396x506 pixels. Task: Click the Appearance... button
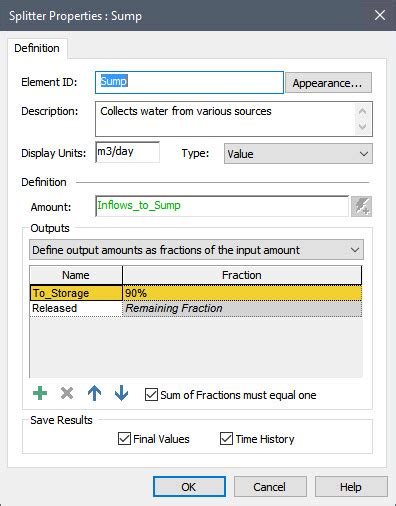pyautogui.click(x=328, y=83)
